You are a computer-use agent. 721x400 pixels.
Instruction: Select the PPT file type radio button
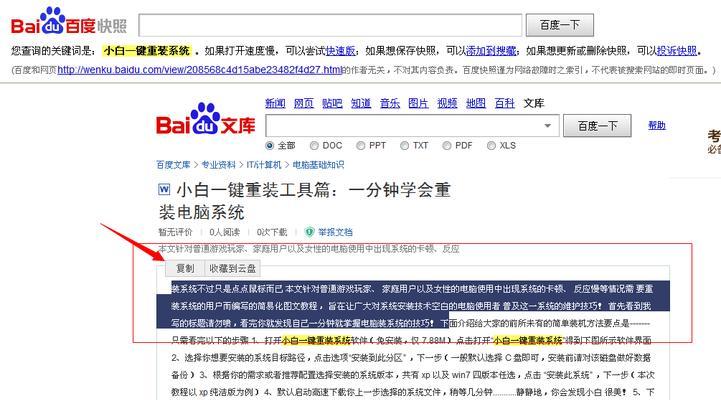coord(360,146)
